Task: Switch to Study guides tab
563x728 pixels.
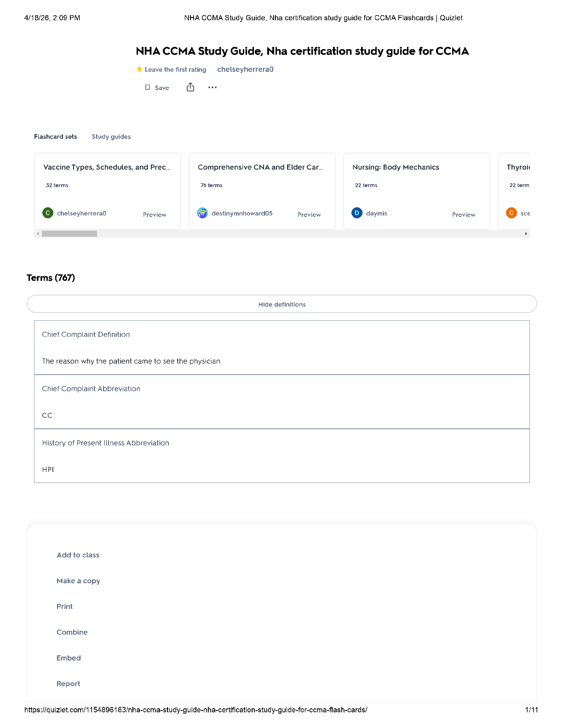Action: pos(111,136)
